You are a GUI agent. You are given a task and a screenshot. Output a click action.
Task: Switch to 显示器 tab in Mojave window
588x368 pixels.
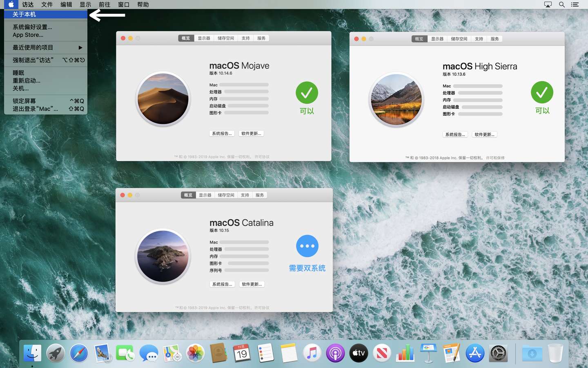[x=204, y=38]
